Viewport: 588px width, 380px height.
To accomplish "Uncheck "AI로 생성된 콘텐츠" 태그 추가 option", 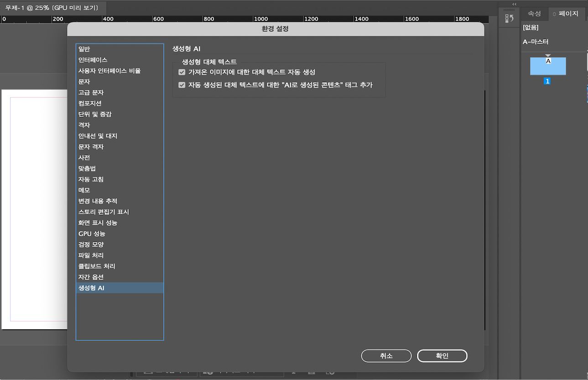I will coord(182,85).
